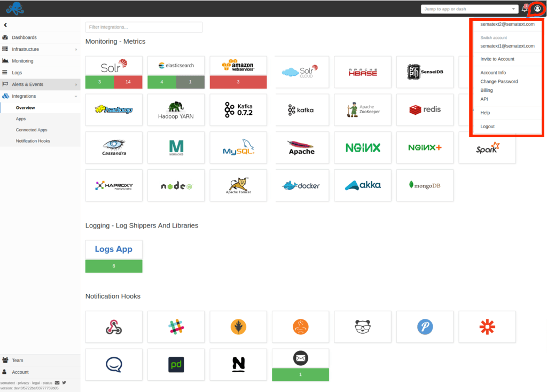This screenshot has height=392, width=547.
Task: Choose the redis integration tile
Action: tap(425, 110)
